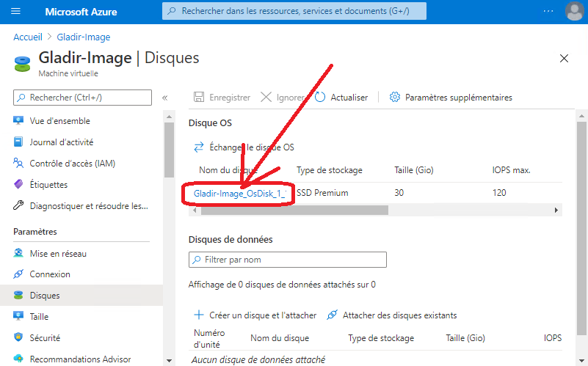The image size is (588, 366).
Task: Click the Vue d'ensemble monitor icon
Action: (18, 120)
